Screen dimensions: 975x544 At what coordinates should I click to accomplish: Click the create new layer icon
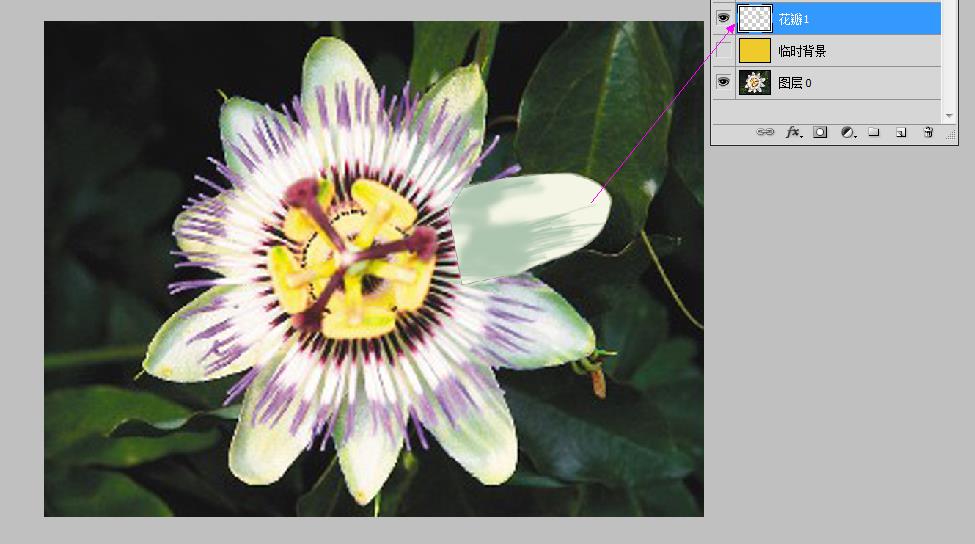[x=900, y=132]
